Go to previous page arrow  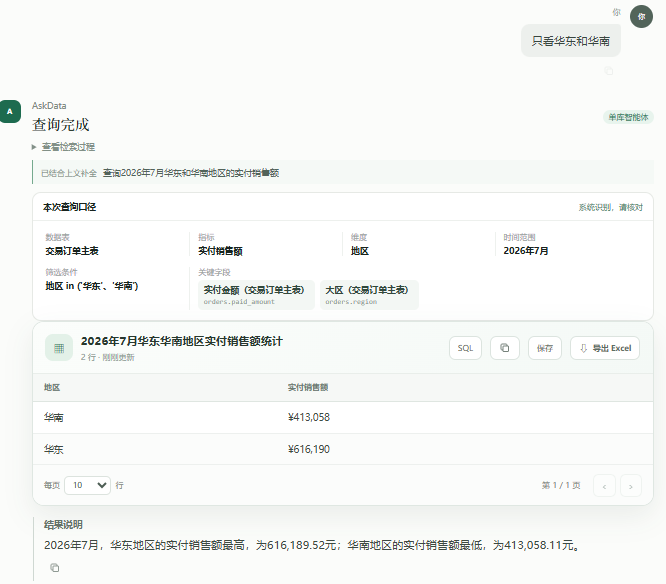(x=604, y=486)
